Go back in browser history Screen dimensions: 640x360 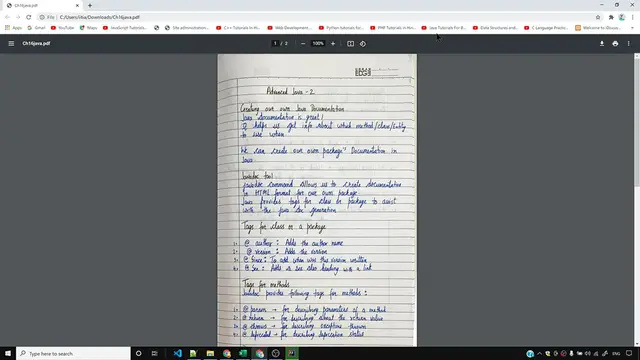(x=7, y=17)
